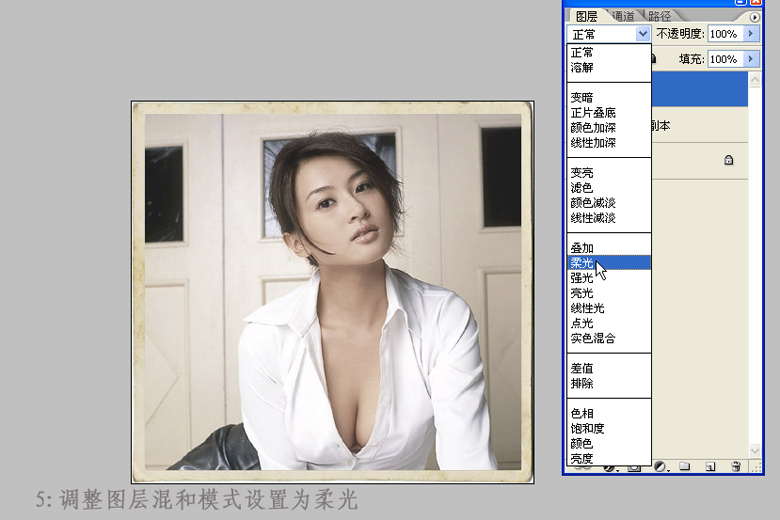Viewport: 780px width, 520px height.
Task: Select 点光 blend mode
Action: 609,323
